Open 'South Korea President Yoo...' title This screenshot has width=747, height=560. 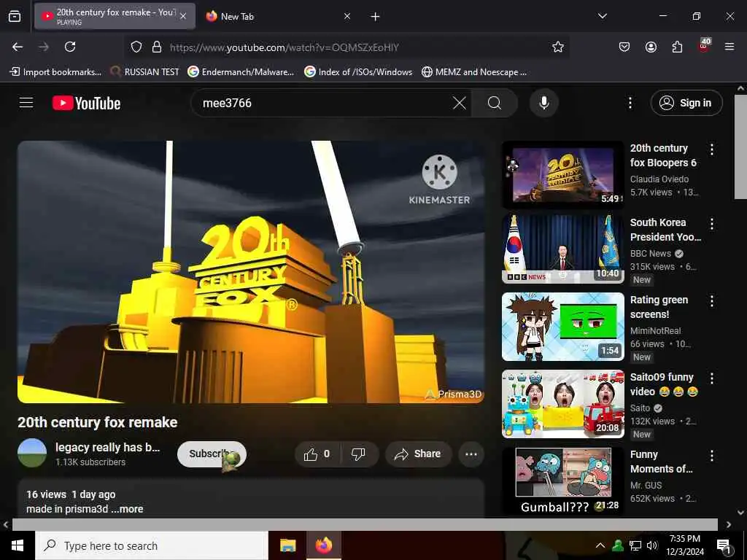click(665, 230)
